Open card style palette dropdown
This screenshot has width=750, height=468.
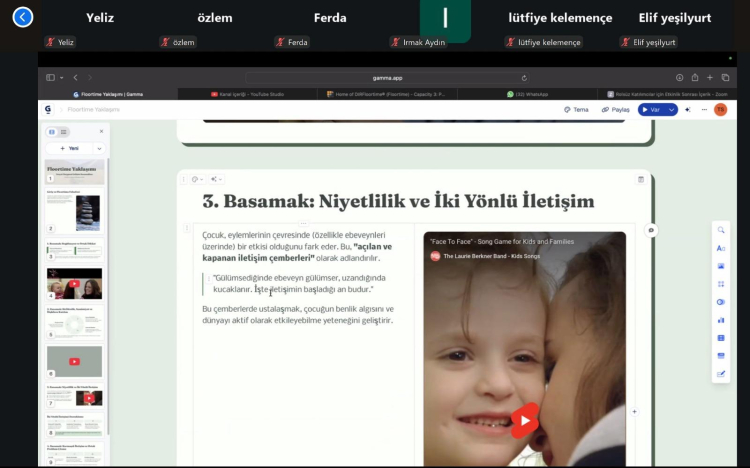[198, 179]
